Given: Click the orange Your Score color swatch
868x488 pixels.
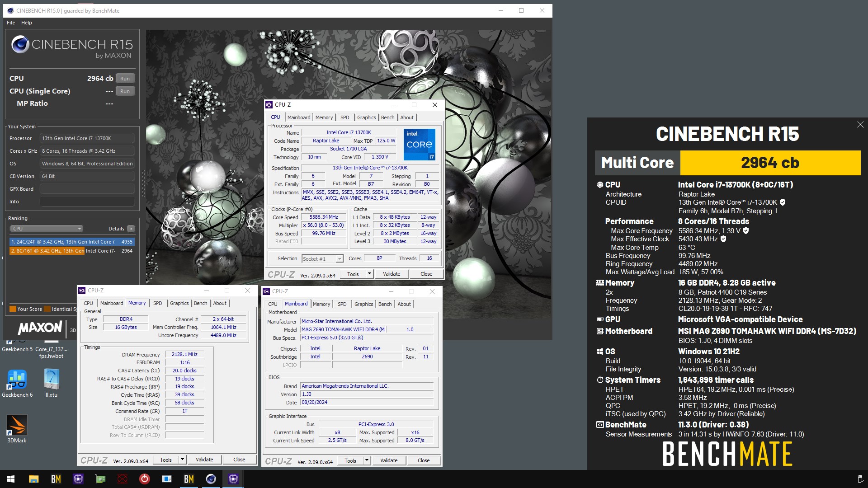Looking at the screenshot, I should (13, 309).
